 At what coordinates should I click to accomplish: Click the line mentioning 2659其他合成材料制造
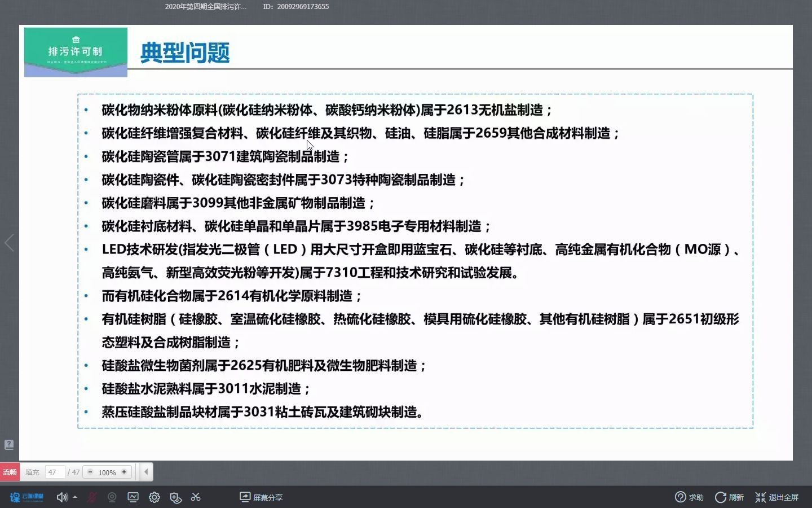361,133
